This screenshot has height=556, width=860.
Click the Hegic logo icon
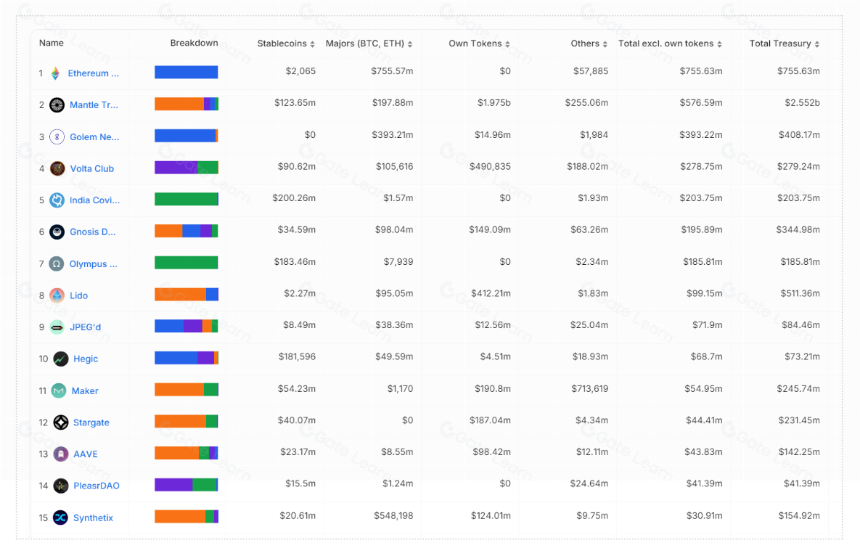pyautogui.click(x=61, y=359)
